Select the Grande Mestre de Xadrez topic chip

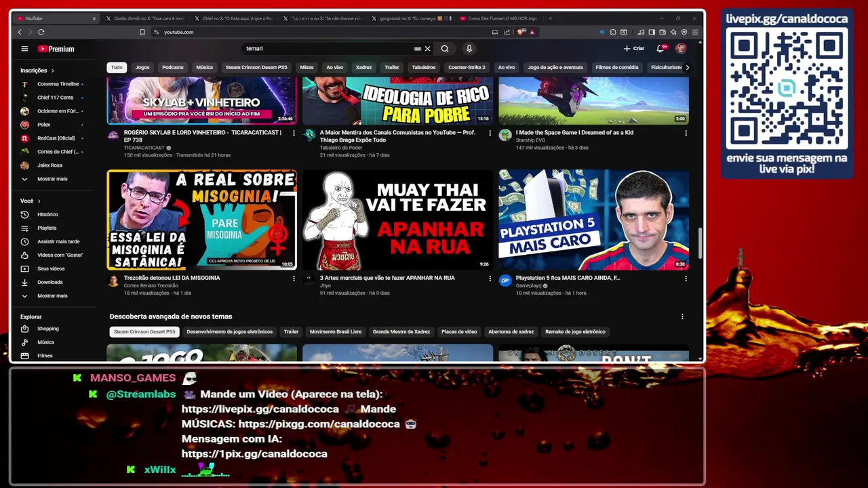coord(401,331)
